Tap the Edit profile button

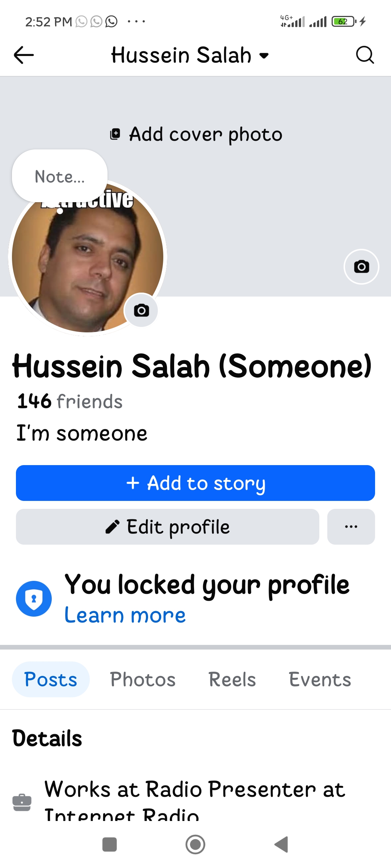(168, 527)
